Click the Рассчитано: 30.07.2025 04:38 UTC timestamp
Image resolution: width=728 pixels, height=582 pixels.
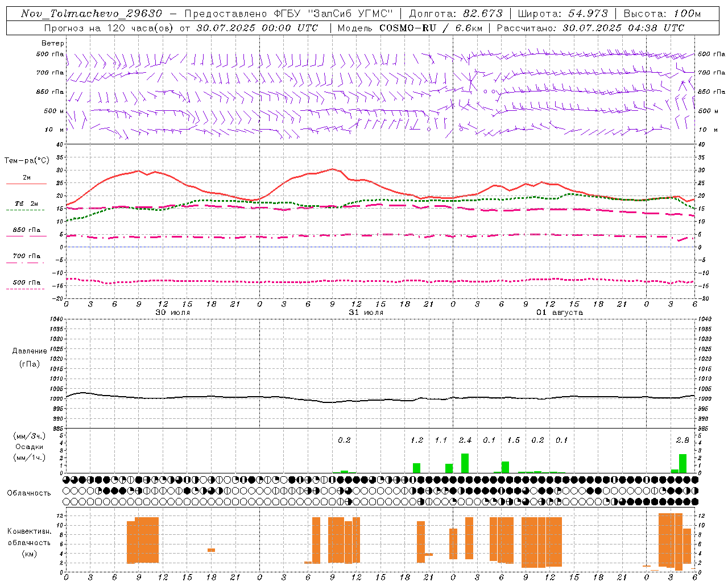coord(590,28)
